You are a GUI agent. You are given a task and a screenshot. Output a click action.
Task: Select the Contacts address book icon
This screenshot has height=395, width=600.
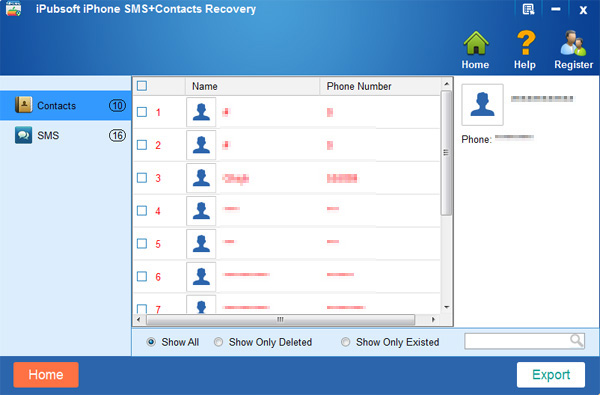click(23, 104)
